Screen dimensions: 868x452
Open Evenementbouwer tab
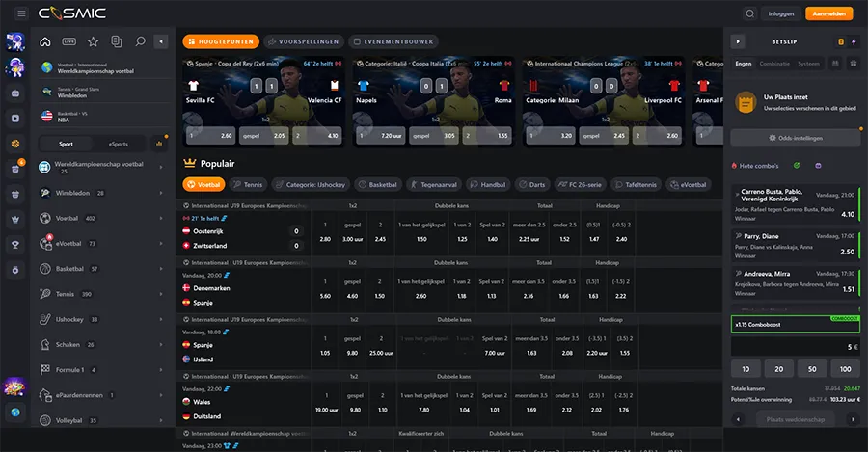pyautogui.click(x=393, y=41)
